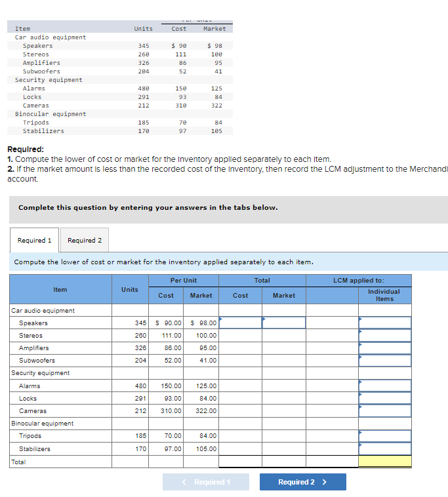Screen dimensions: 448x497
Task: Click the Total row Cost cell
Action: pyautogui.click(x=240, y=461)
